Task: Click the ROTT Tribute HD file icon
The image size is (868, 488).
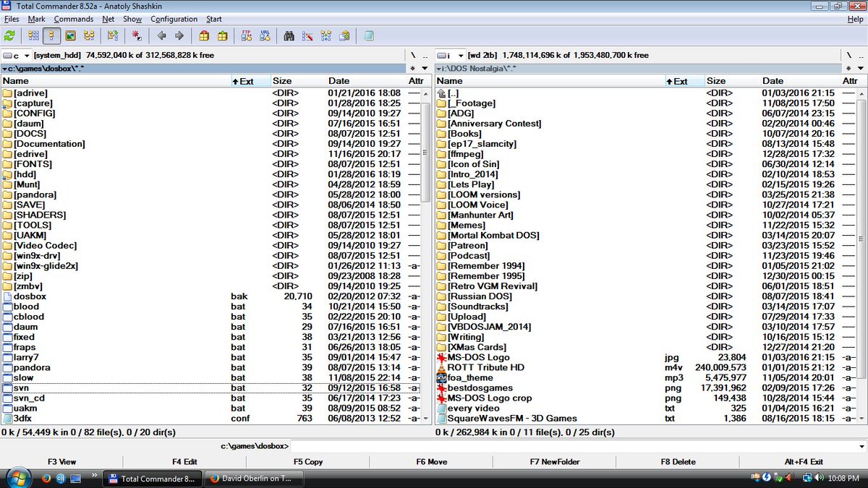Action: (441, 367)
